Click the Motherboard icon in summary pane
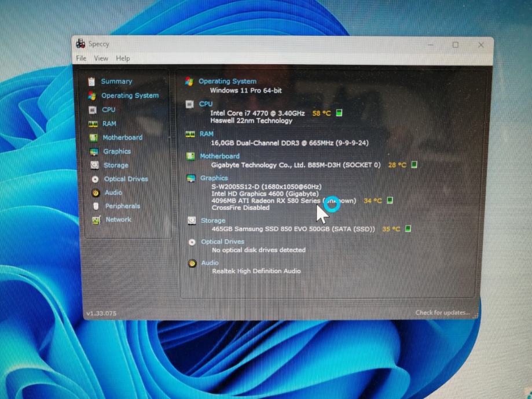This screenshot has height=399, width=532. click(190, 156)
